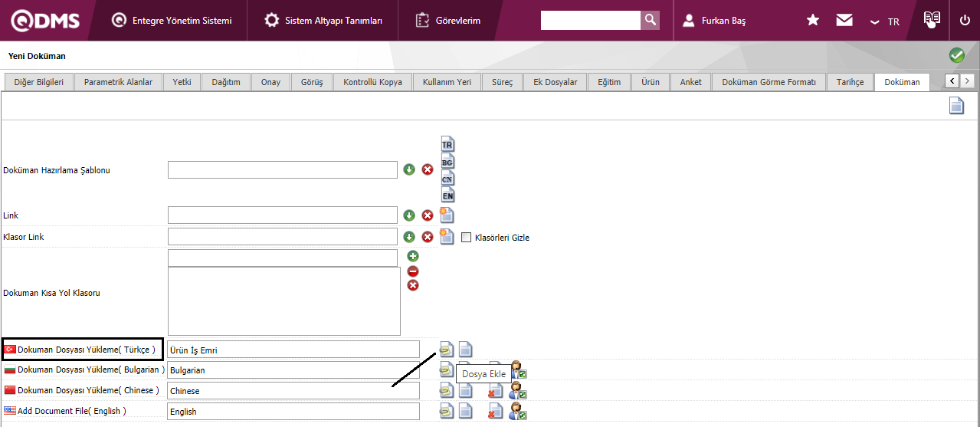The image size is (980, 427).
Task: Click the Ürün İş Emri file field
Action: point(293,350)
